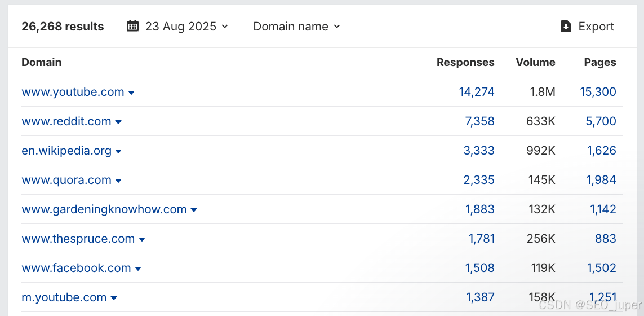Expand the www.youtube.com row arrow
The width and height of the screenshot is (644, 316).
pos(131,93)
